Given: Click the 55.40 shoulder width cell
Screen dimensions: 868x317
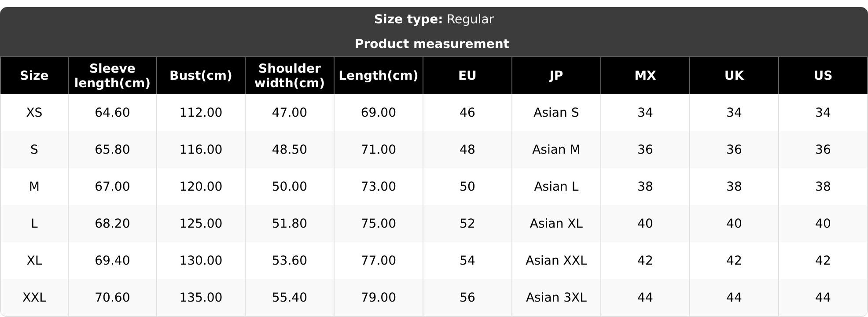Looking at the screenshot, I should click(290, 298).
